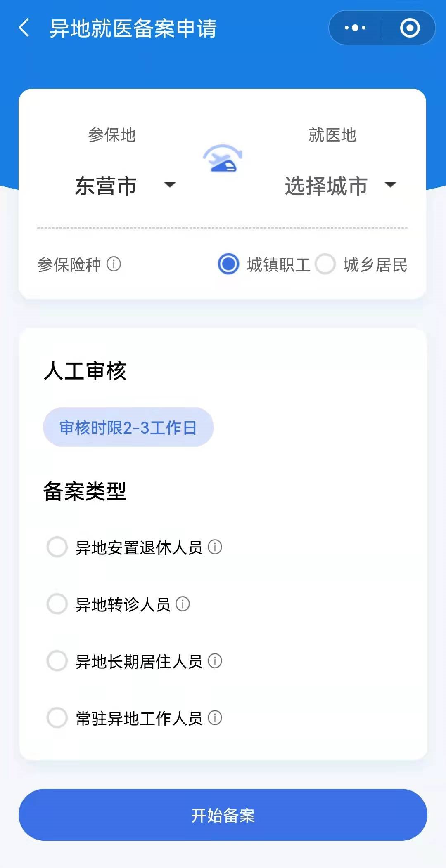The width and height of the screenshot is (446, 868).
Task: Select the 城镇职工 insurance type
Action: (x=228, y=264)
